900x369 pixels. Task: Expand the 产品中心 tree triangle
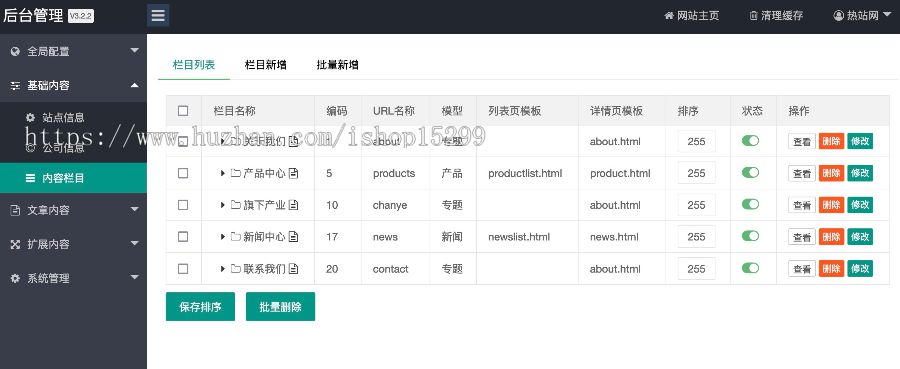223,173
